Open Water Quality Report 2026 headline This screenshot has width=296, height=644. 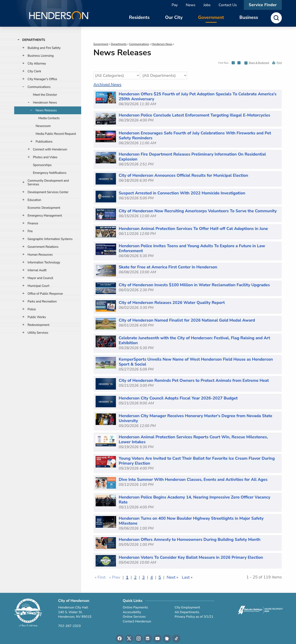click(172, 302)
